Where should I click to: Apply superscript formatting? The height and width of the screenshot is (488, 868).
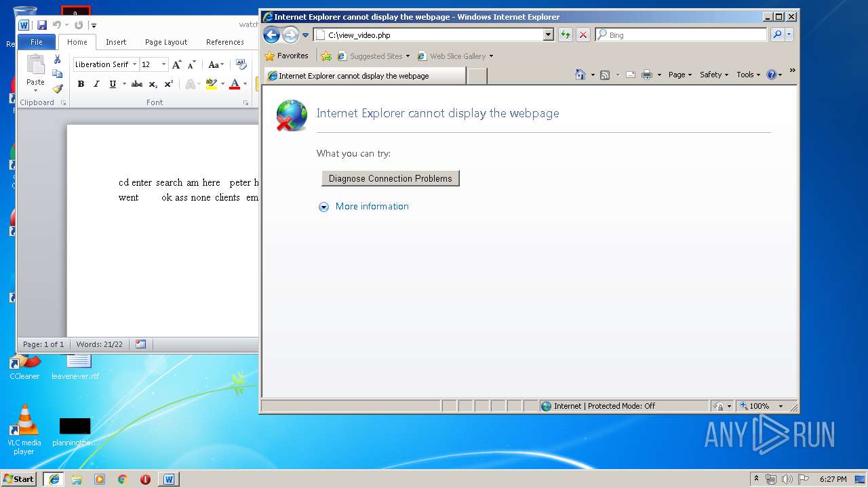tap(169, 84)
